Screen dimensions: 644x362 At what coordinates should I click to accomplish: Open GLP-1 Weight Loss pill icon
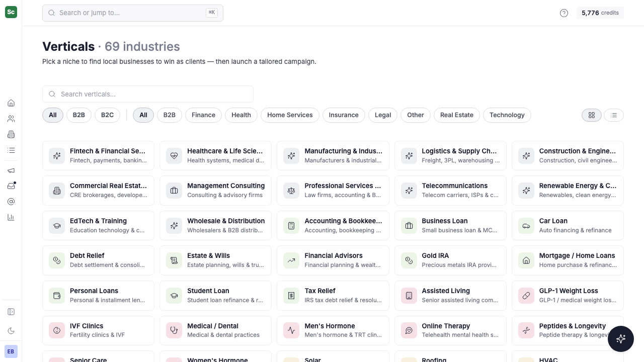point(526,296)
